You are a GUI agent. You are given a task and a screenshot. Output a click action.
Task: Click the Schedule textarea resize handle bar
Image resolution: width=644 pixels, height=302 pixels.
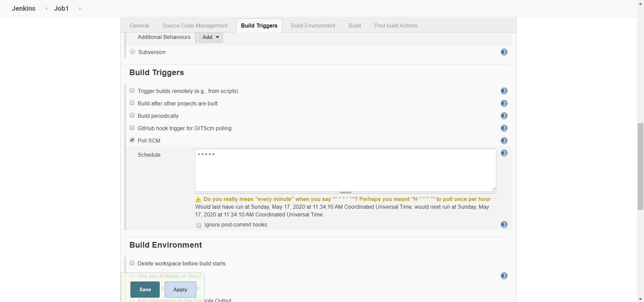(x=345, y=193)
